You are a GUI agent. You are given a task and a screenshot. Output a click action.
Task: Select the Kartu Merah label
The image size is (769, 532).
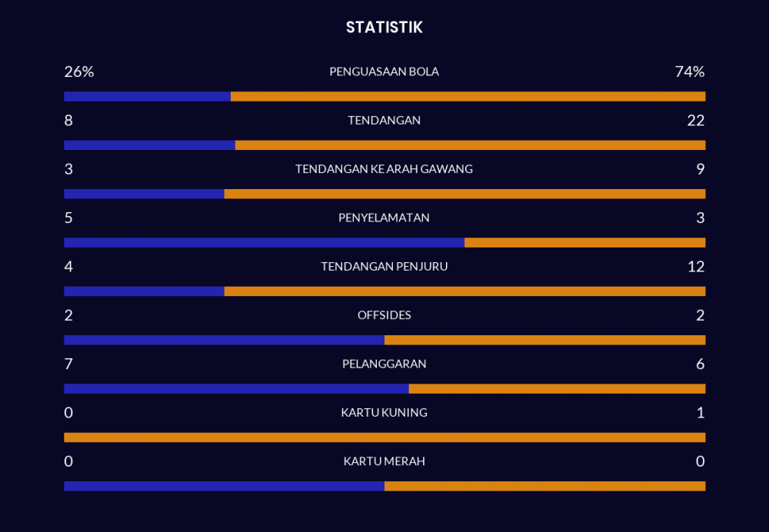tap(384, 461)
